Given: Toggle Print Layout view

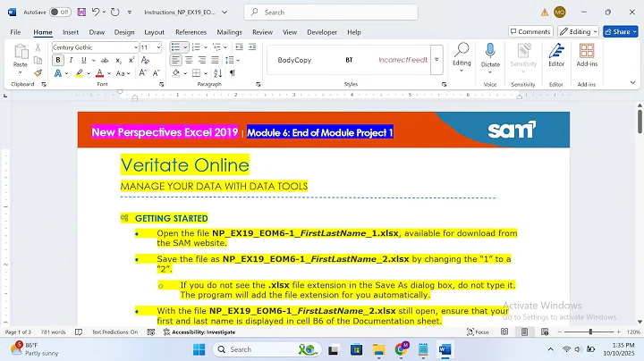Looking at the screenshot, I should 524,332.
